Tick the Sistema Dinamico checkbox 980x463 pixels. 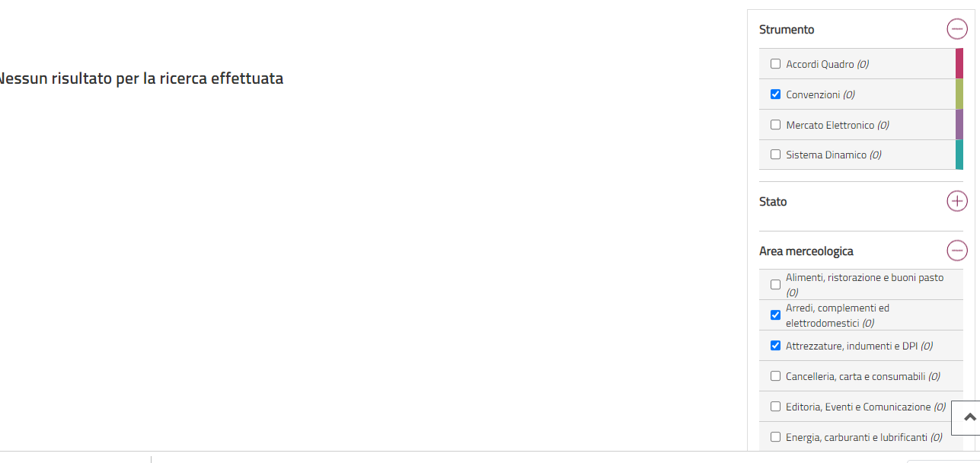(776, 155)
